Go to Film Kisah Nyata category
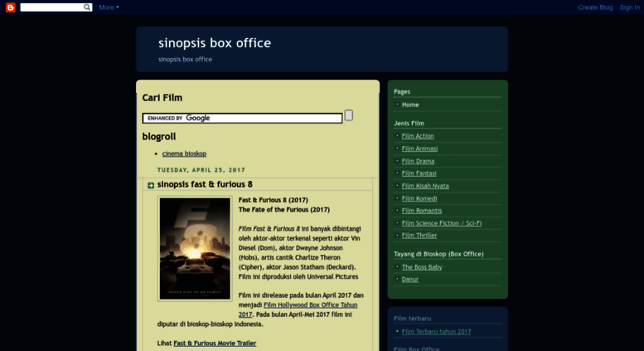The height and width of the screenshot is (351, 644). 425,186
